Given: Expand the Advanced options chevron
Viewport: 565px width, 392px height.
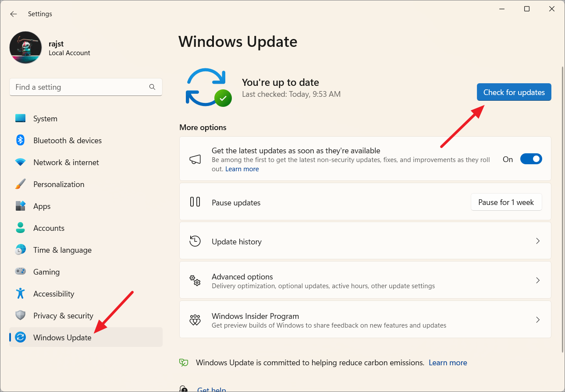Looking at the screenshot, I should (538, 280).
